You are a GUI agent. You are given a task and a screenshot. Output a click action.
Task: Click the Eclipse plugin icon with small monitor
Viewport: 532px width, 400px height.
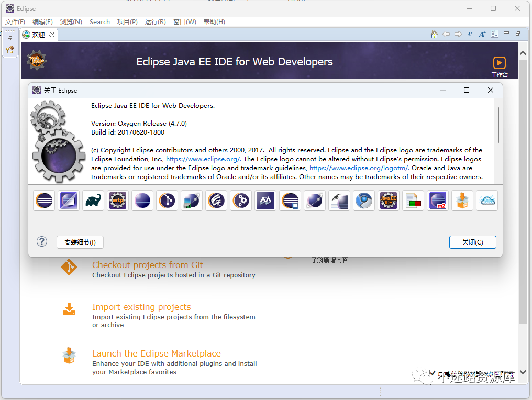[x=290, y=201]
